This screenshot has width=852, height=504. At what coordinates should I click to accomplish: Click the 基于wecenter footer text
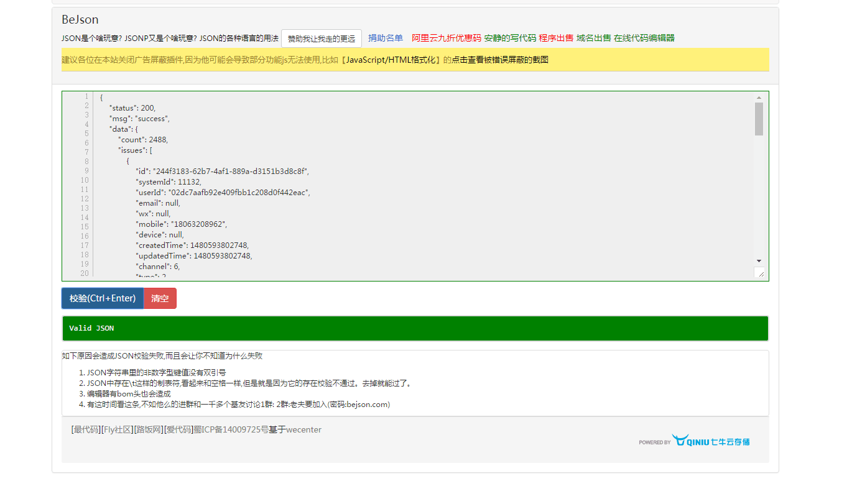click(x=295, y=429)
